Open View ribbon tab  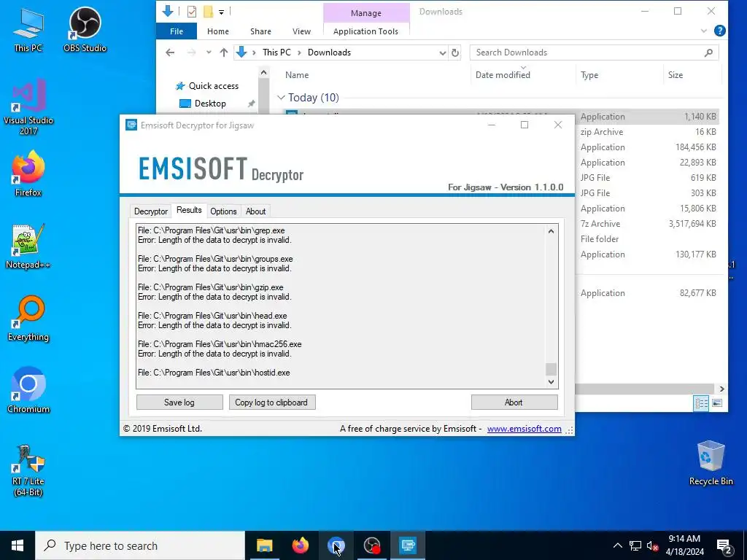(x=301, y=31)
